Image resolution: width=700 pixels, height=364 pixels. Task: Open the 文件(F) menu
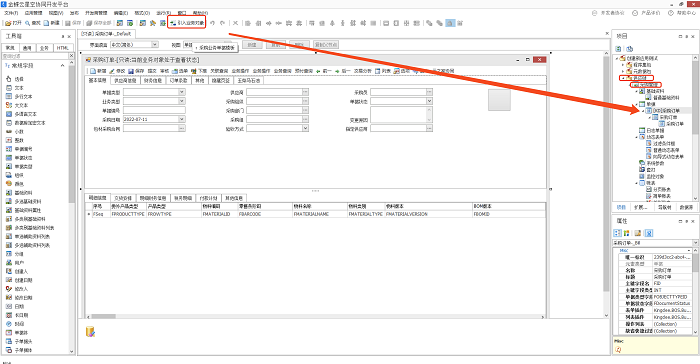click(x=11, y=13)
